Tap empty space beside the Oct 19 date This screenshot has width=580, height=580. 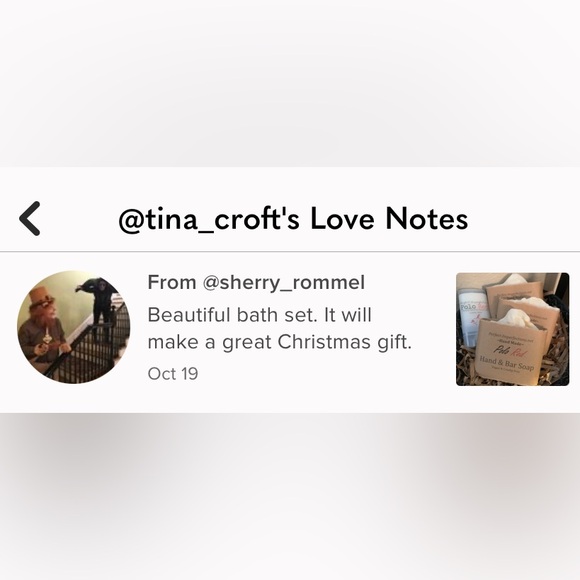pos(314,374)
